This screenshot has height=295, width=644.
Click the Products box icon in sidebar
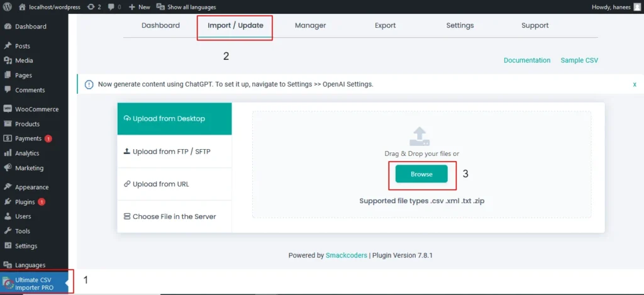(x=8, y=124)
